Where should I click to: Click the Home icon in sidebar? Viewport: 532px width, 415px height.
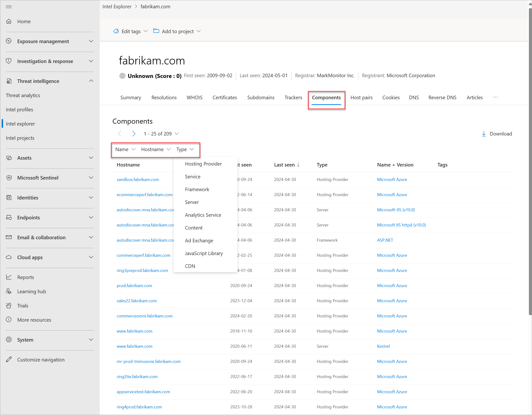pyautogui.click(x=9, y=22)
